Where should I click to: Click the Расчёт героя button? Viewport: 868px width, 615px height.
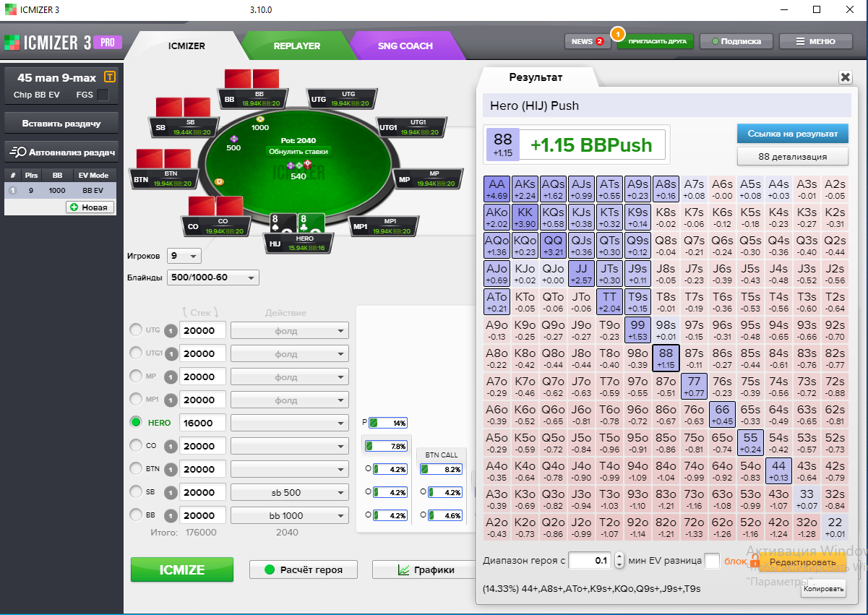(x=304, y=569)
